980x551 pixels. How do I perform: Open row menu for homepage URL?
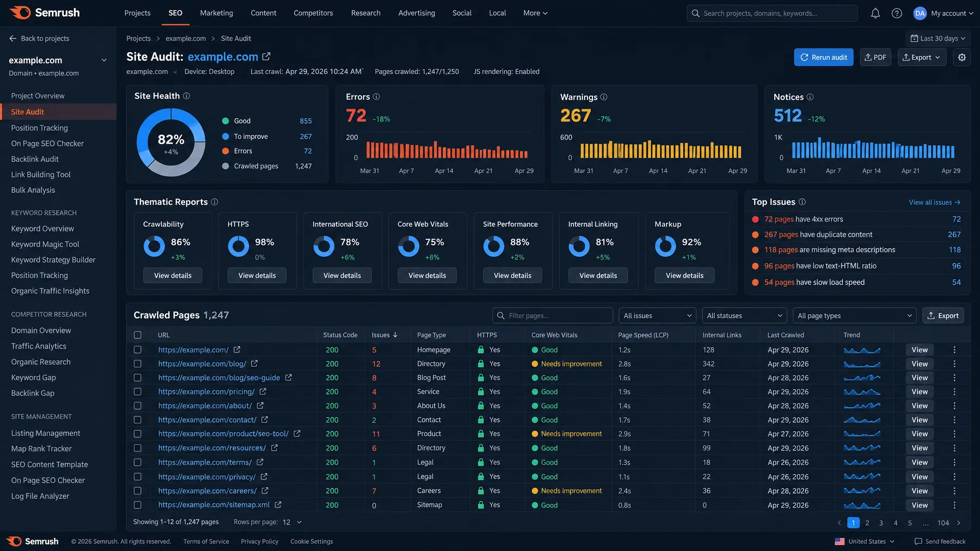[x=954, y=350]
